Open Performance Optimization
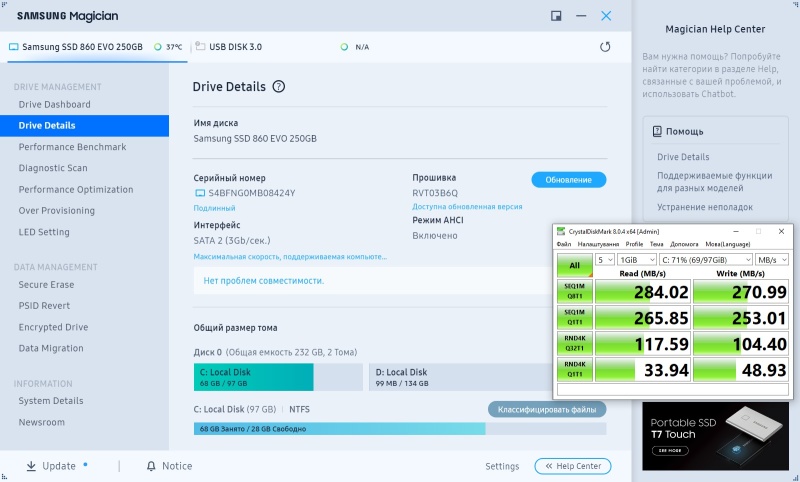 76,190
